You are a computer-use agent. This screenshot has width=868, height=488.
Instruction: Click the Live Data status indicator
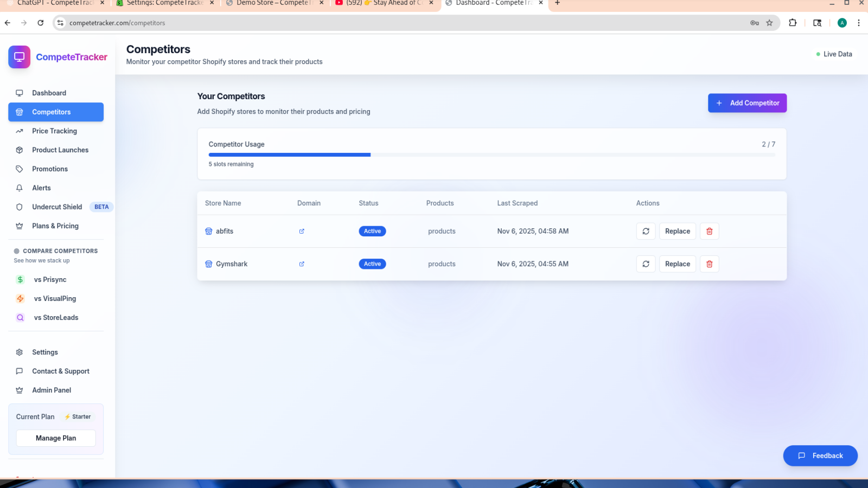(x=834, y=54)
